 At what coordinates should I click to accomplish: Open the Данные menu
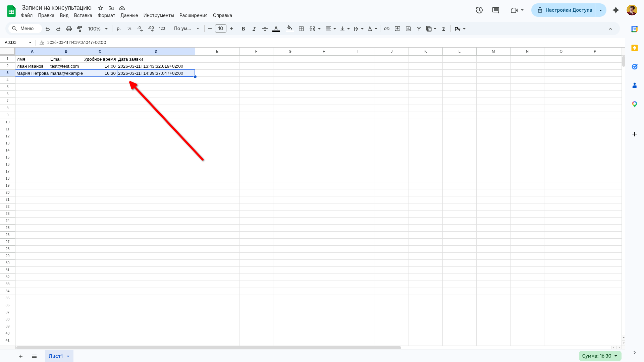tap(129, 15)
